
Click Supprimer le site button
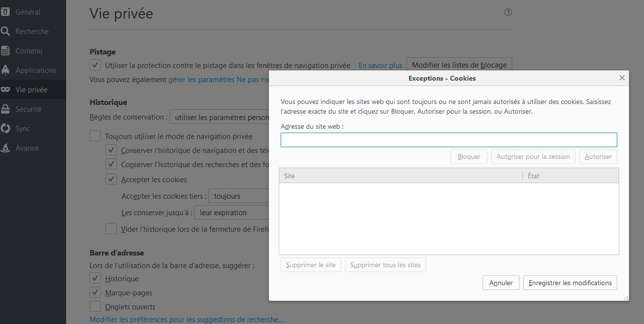click(311, 265)
